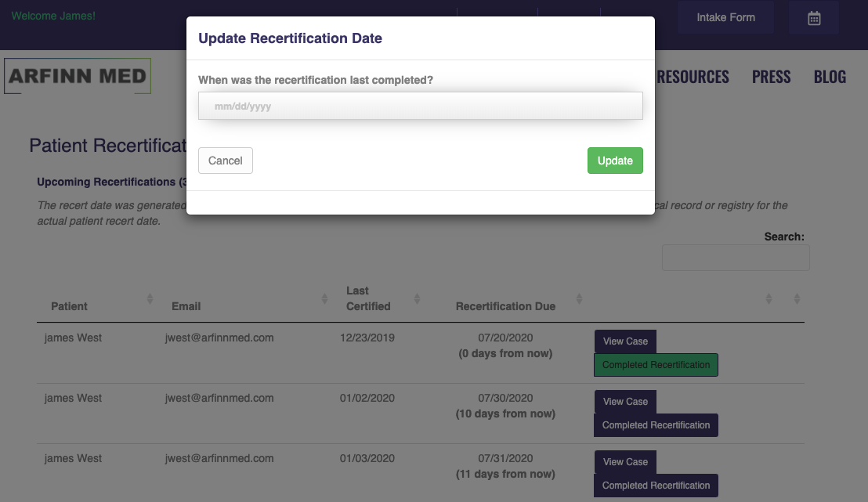868x502 pixels.
Task: Sort by Recertification Due column arrows
Action: pyautogui.click(x=579, y=298)
